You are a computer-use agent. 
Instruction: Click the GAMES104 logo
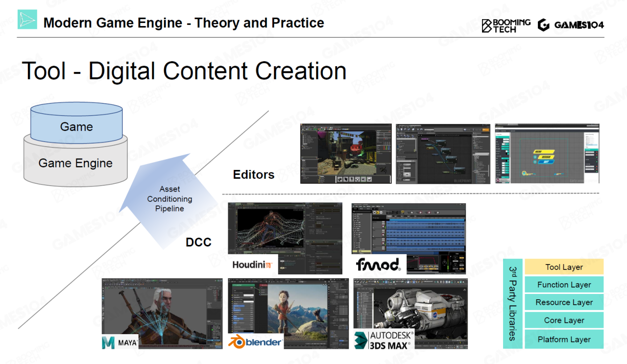coord(571,25)
